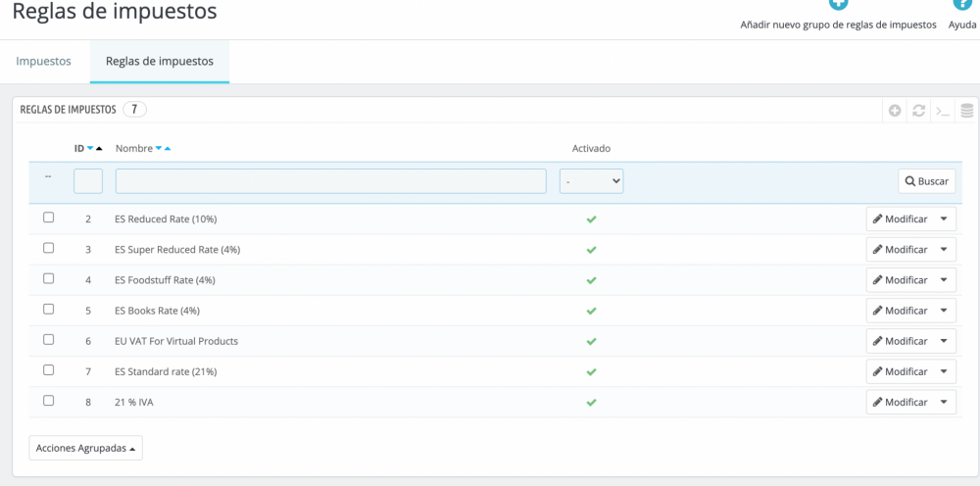Viewport: 980px width, 486px height.
Task: Click the Buscar search button
Action: point(927,181)
